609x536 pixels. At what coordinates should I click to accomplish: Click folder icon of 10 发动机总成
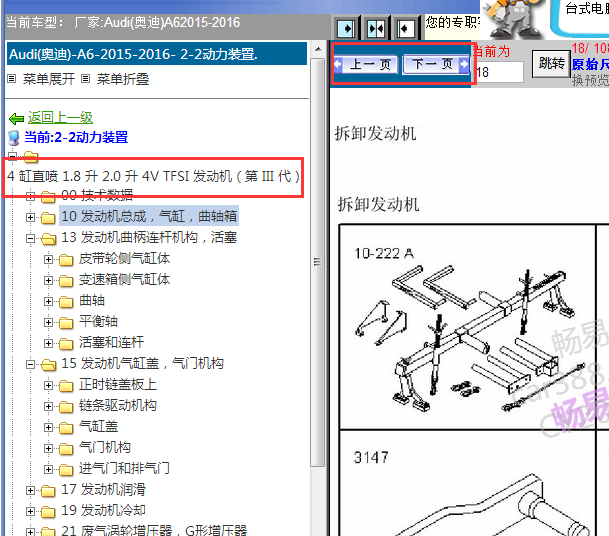48,218
